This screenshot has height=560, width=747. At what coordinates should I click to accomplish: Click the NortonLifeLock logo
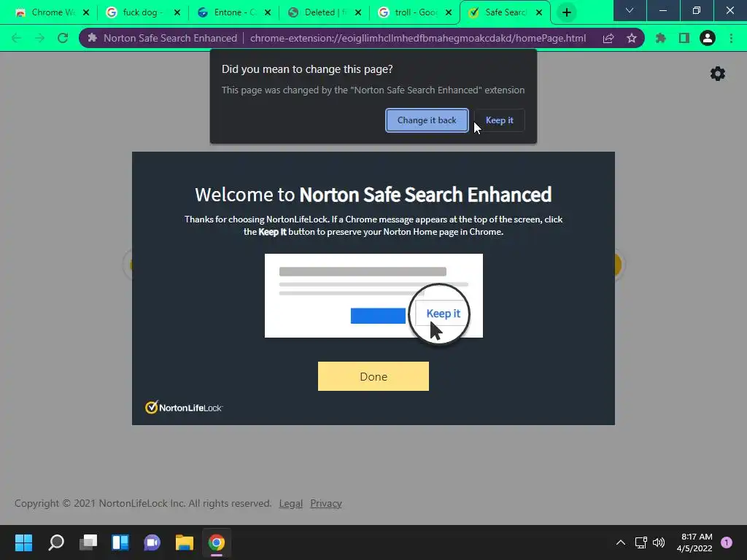coord(184,408)
